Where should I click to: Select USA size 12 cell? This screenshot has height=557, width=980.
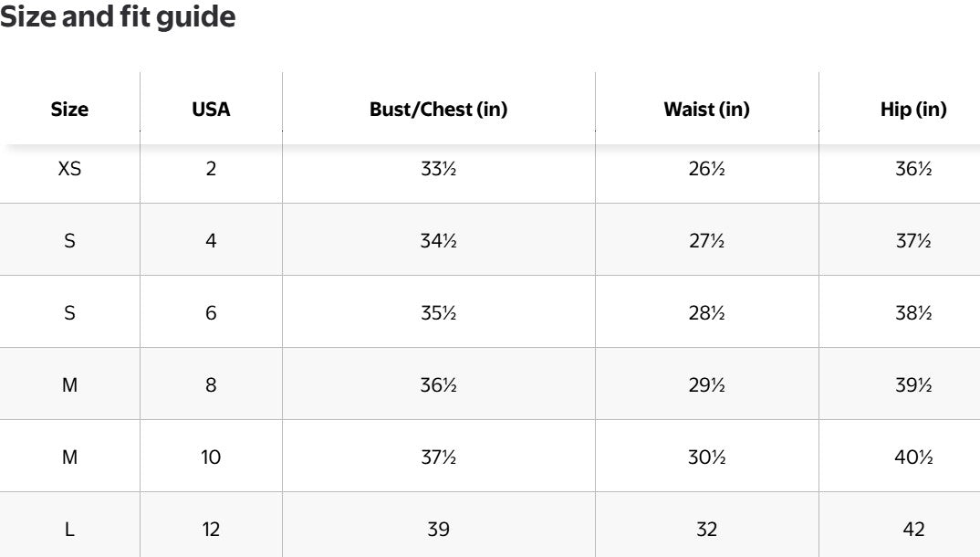pyautogui.click(x=211, y=529)
